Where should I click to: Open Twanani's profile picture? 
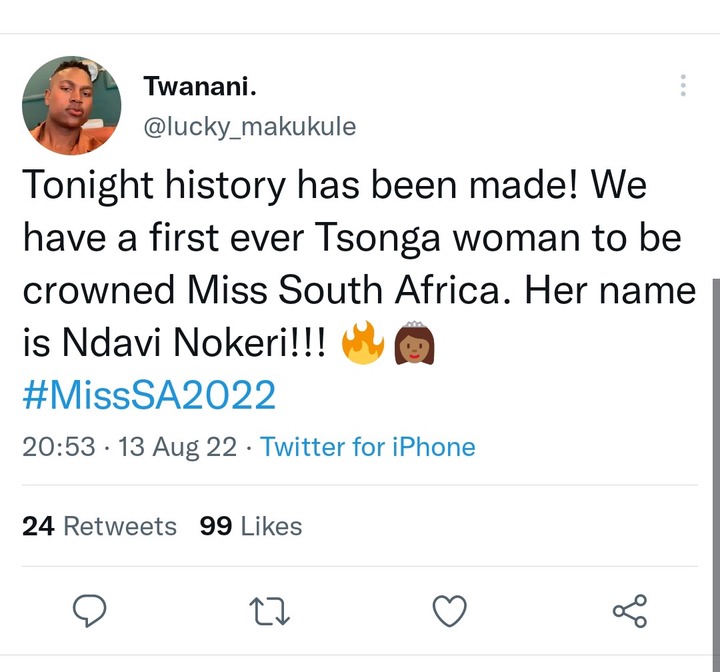tap(72, 105)
